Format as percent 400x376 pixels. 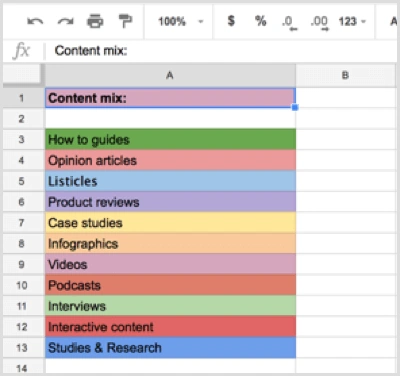tap(261, 21)
